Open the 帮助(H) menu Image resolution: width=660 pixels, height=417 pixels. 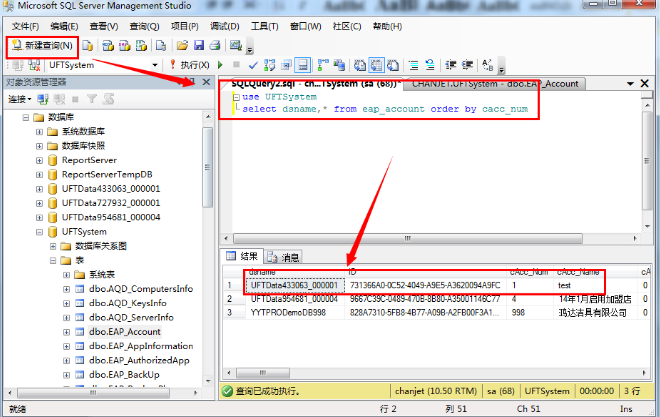pos(387,27)
